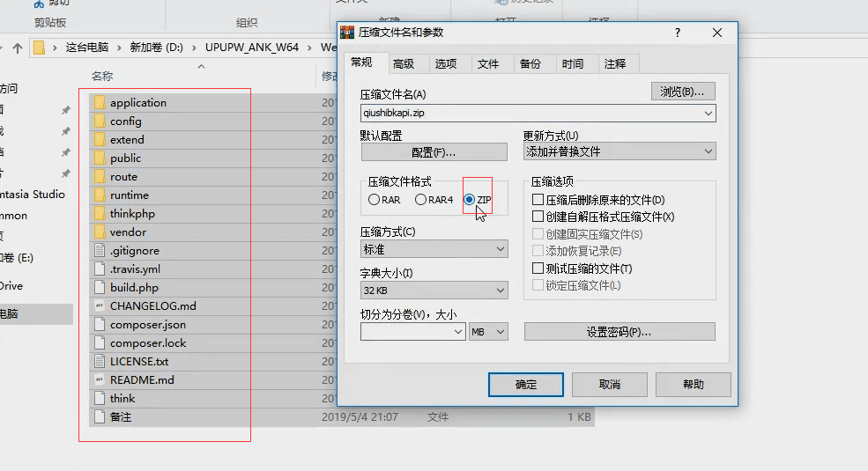This screenshot has width=868, height=471.
Task: Click 这台电脑 in the address breadcrumb
Action: coord(87,48)
